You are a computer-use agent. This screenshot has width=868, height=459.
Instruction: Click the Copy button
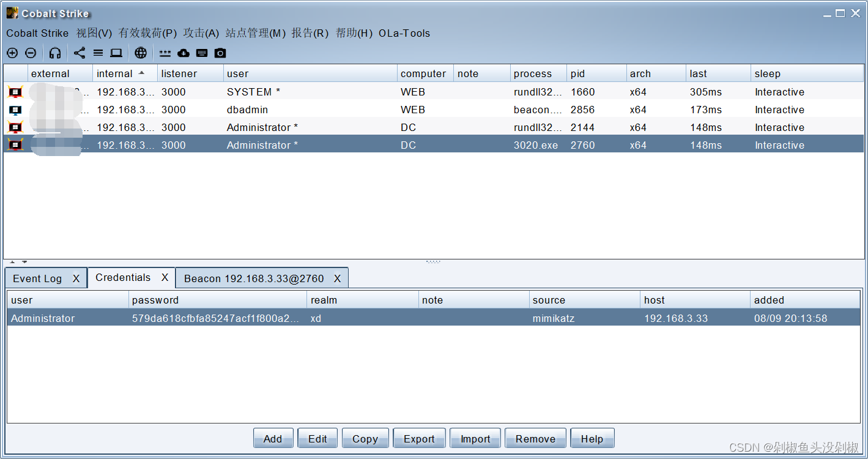(x=365, y=438)
